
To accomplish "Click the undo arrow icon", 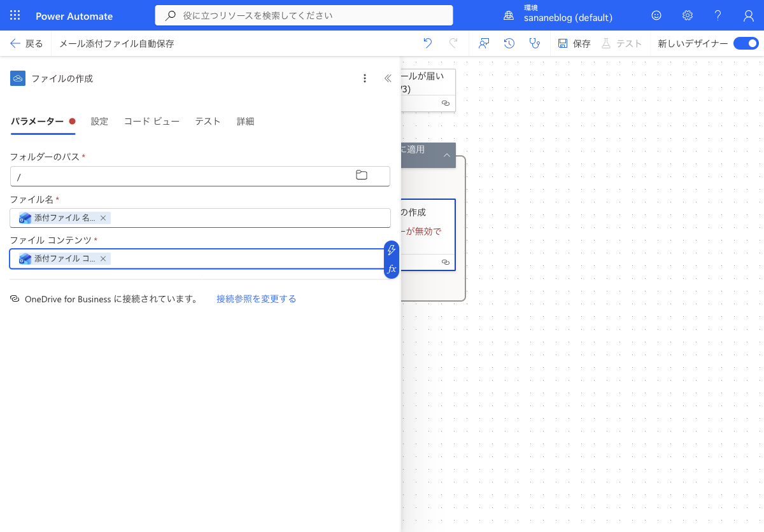I will coord(428,43).
